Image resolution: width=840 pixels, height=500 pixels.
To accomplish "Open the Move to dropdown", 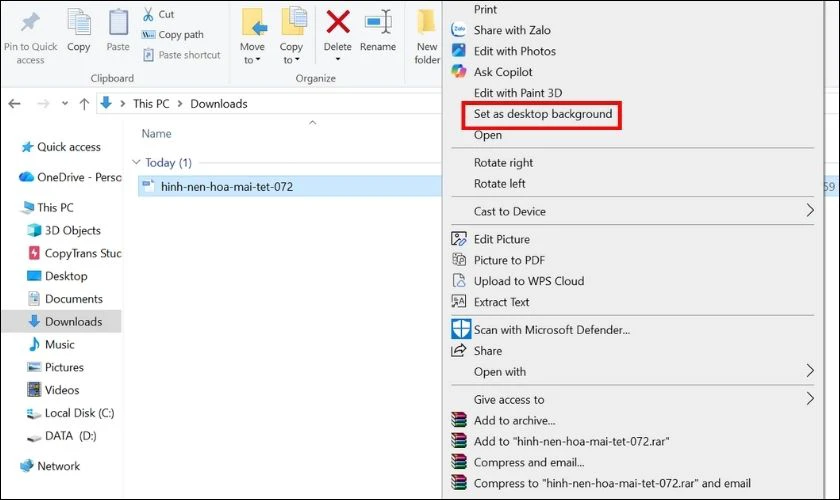I will [x=252, y=60].
